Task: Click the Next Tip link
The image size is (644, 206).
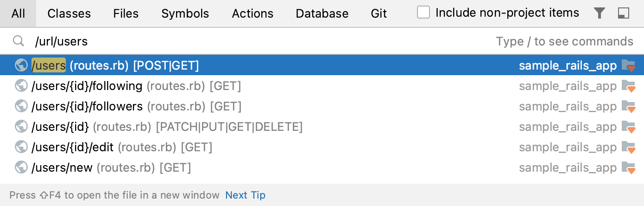Action: (x=245, y=195)
